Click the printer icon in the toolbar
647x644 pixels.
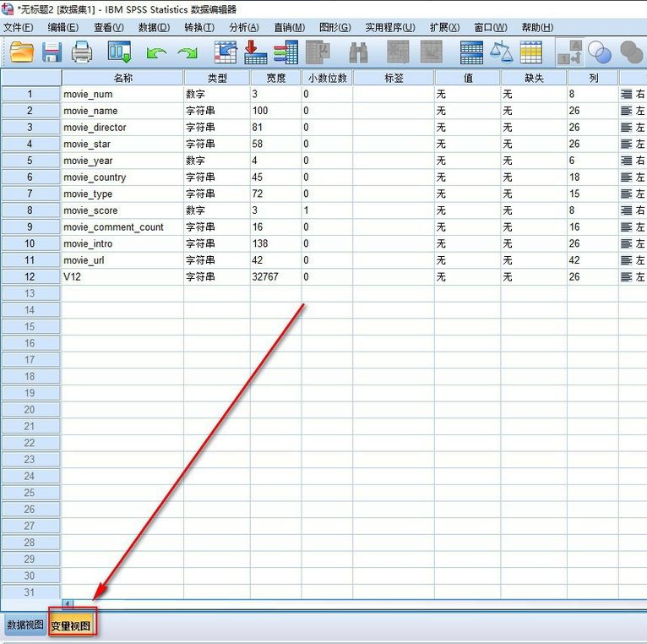pos(82,52)
